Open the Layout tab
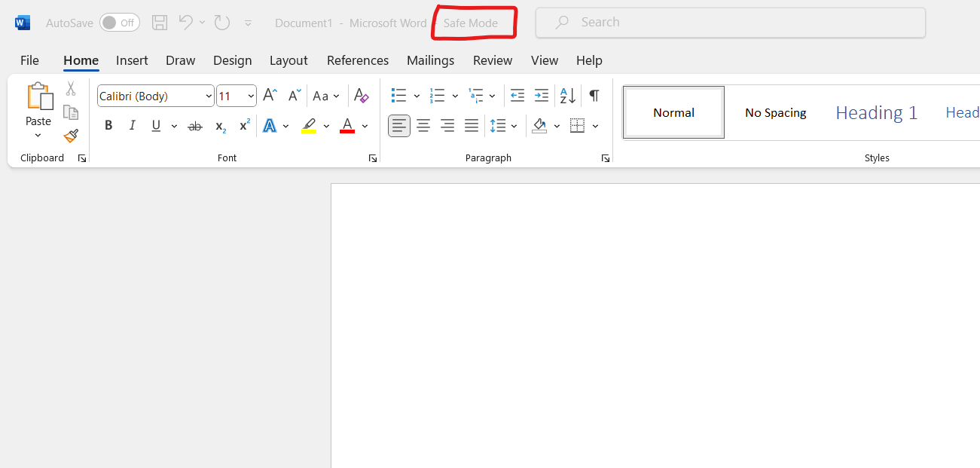This screenshot has width=980, height=468. point(289,60)
